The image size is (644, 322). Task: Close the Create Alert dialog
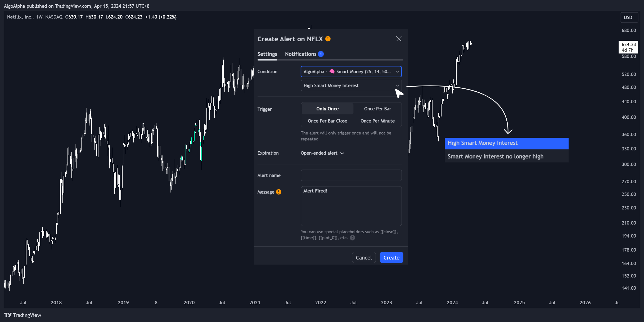[x=399, y=39]
